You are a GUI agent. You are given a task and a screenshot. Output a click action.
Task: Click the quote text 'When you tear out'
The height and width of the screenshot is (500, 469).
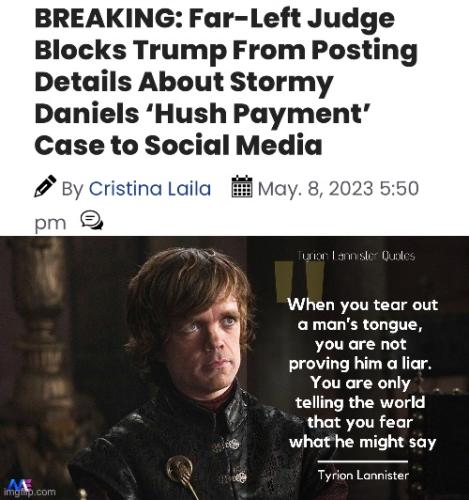[x=363, y=305]
